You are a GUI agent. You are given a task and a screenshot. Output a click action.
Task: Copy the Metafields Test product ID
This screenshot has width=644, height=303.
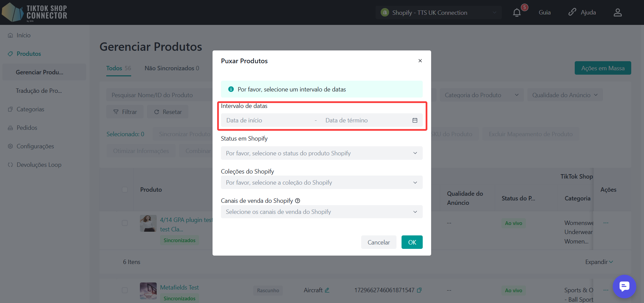(x=419, y=290)
